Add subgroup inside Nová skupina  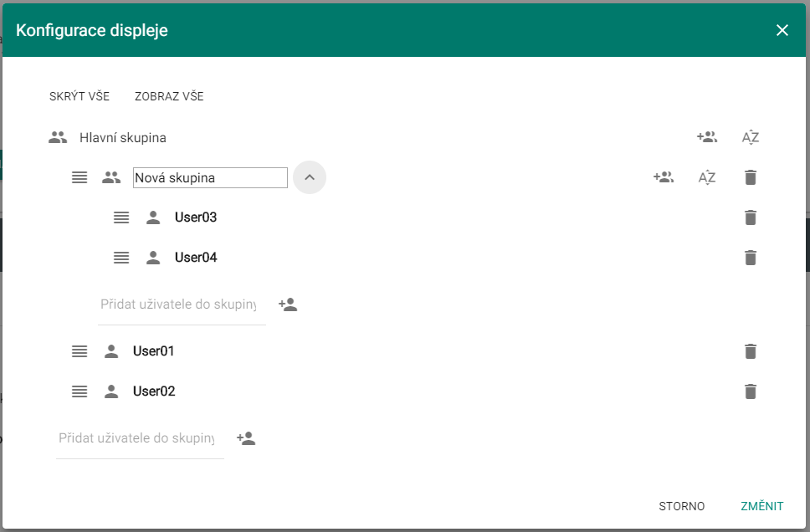pos(664,177)
